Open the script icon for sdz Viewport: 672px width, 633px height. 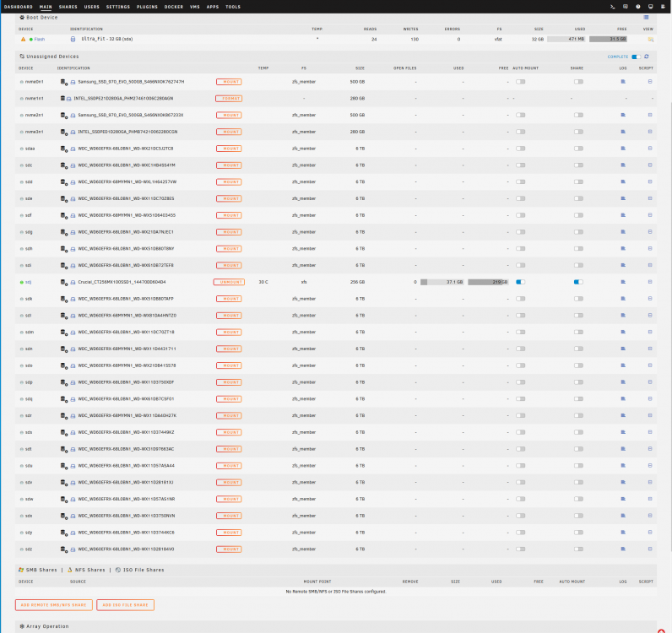pyautogui.click(x=650, y=549)
